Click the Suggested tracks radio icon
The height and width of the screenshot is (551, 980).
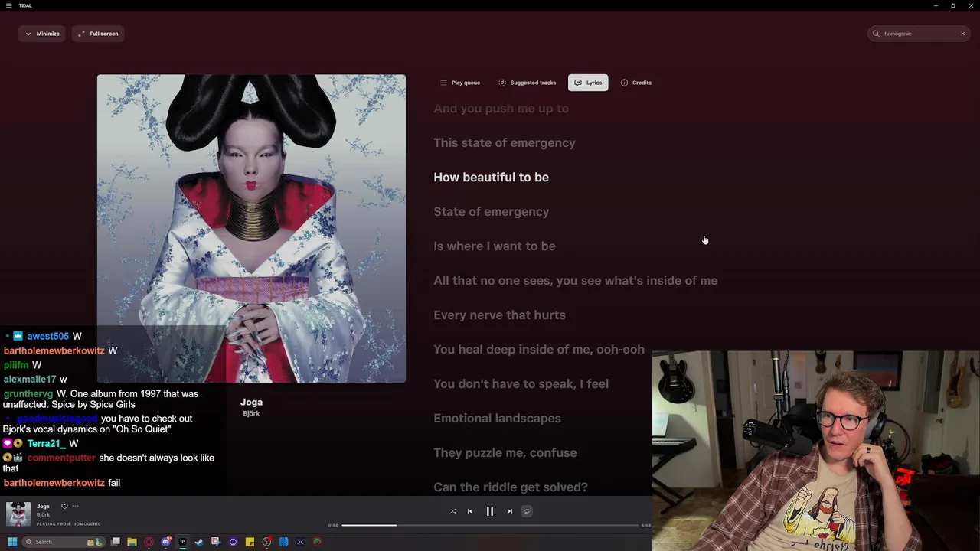pos(502,83)
